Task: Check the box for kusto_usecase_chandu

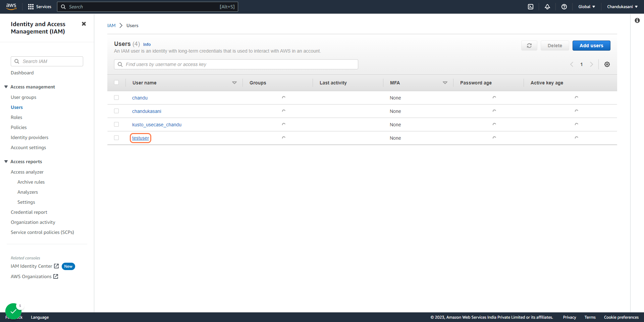Action: coord(116,124)
